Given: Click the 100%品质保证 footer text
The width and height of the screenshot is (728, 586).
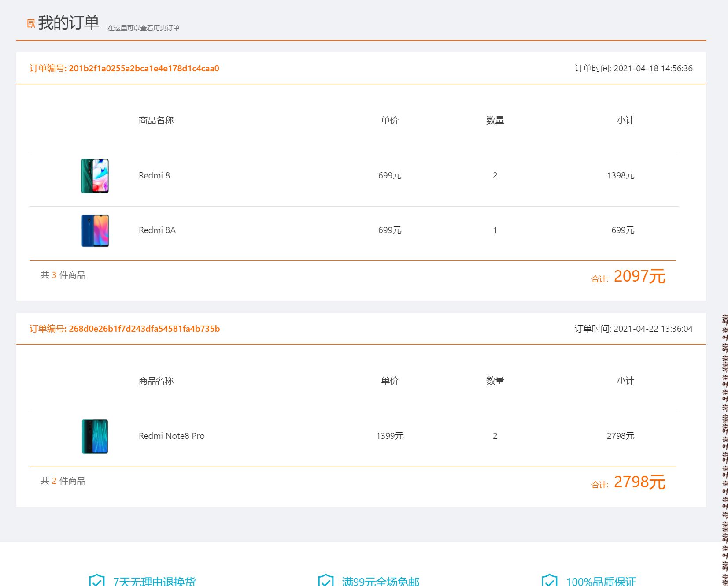Looking at the screenshot, I should [601, 581].
